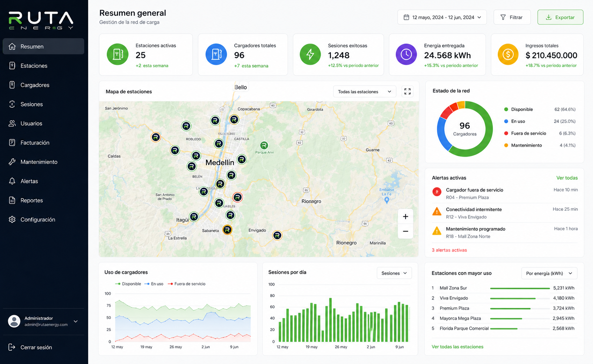Screen dimensions: 593x364
Task: Zoom out on the stations map
Action: [405, 231]
